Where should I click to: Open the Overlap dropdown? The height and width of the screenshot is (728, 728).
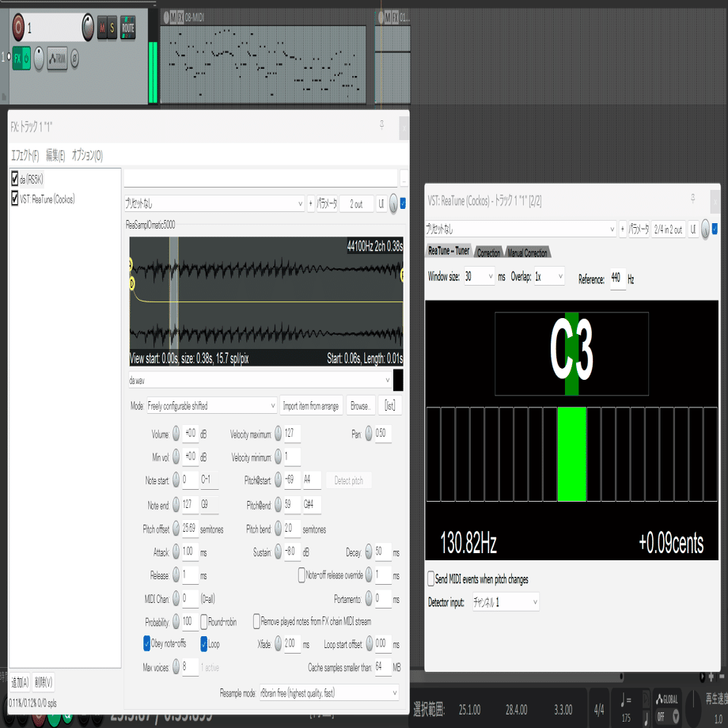(549, 277)
